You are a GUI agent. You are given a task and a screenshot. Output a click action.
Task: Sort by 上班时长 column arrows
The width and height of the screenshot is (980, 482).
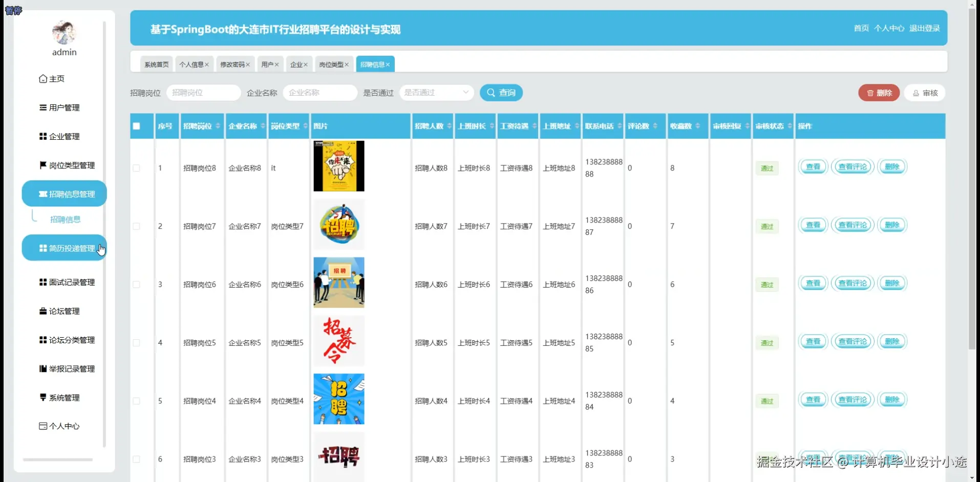point(492,126)
